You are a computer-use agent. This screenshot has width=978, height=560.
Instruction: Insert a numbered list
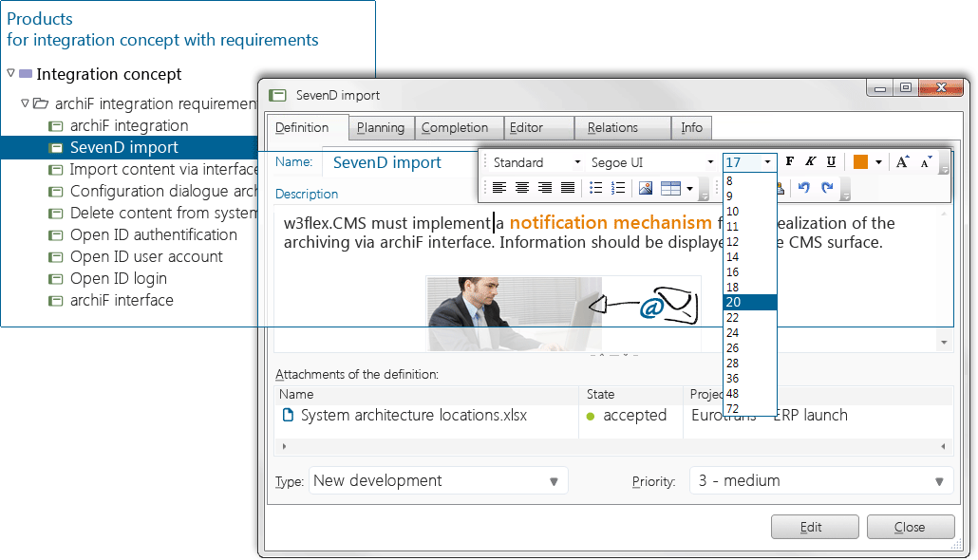click(x=618, y=188)
